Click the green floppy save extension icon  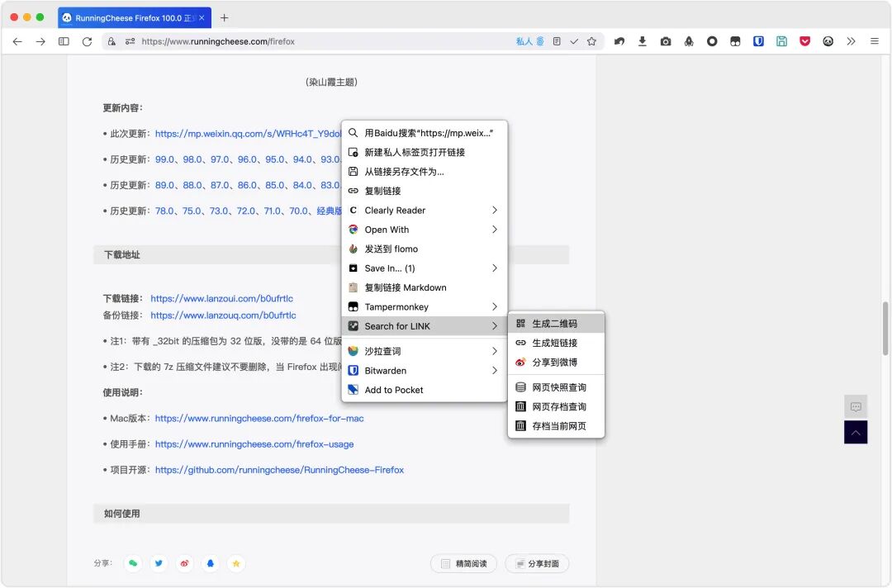[x=781, y=41]
